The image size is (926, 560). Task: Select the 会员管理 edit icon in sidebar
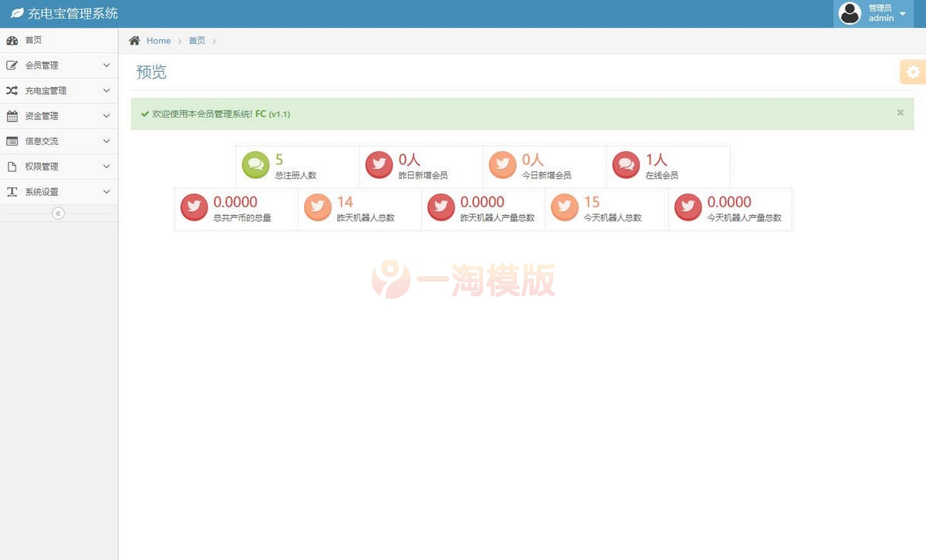click(14, 65)
